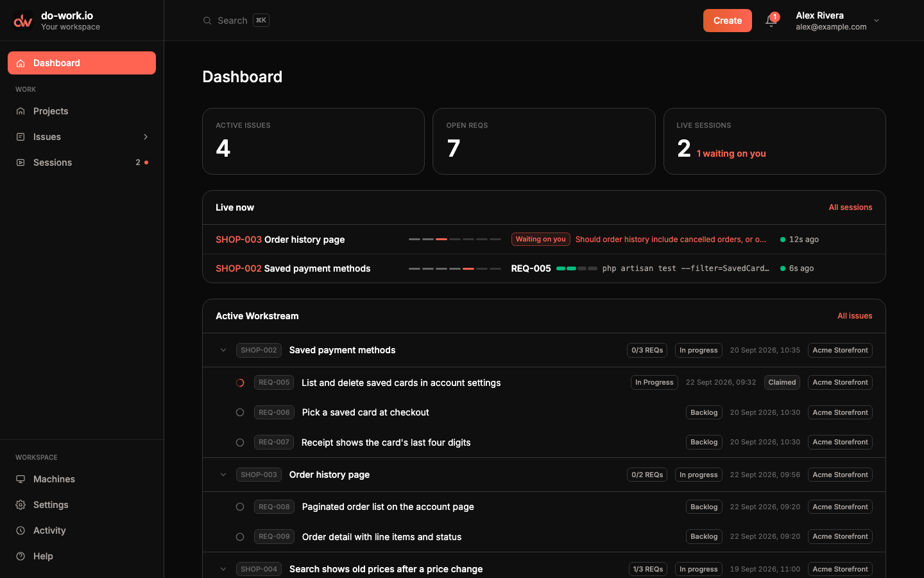Go to Dashboard in the sidebar
This screenshot has width=924, height=578.
[x=81, y=63]
